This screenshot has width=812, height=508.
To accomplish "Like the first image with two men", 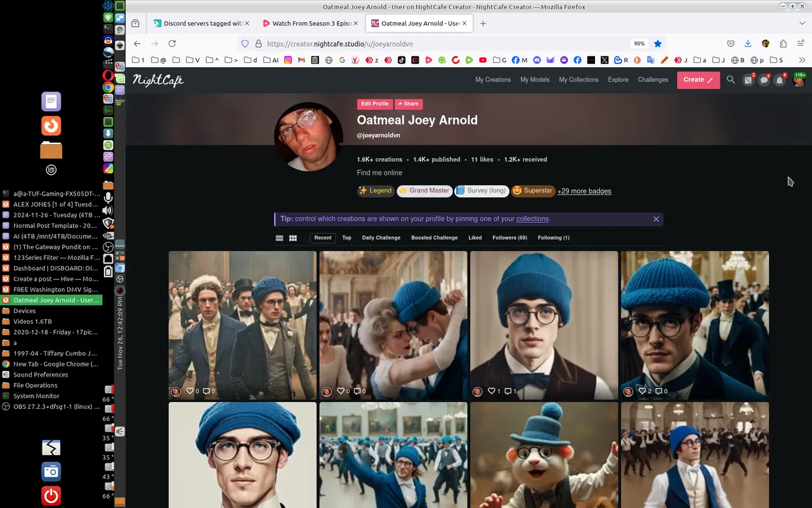I will point(190,391).
